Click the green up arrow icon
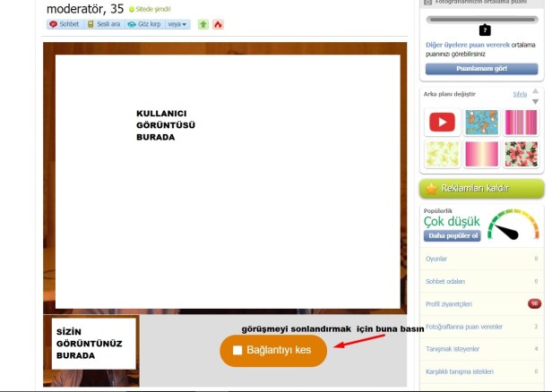This screenshot has width=552, height=392. point(203,24)
